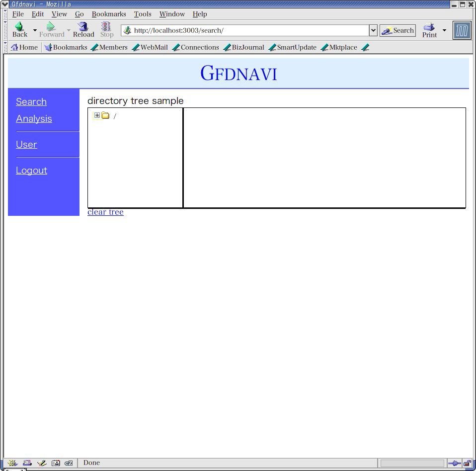This screenshot has height=471, width=476.
Task: Follow the Analysis sidebar link
Action: (34, 118)
